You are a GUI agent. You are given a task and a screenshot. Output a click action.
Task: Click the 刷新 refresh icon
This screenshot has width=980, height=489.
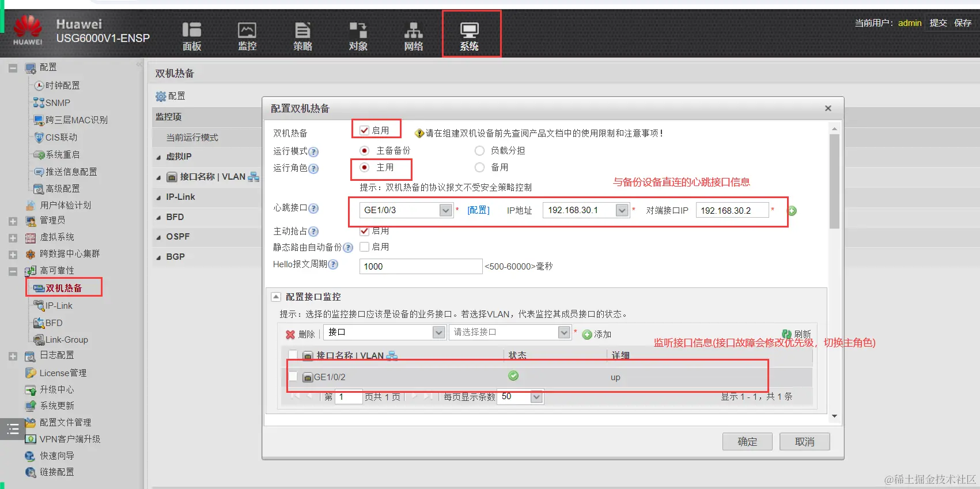tap(786, 334)
